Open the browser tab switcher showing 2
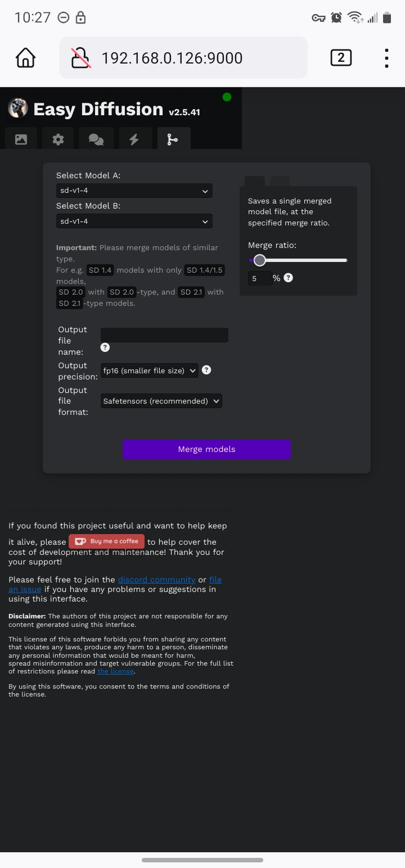This screenshot has height=868, width=405. 341,57
